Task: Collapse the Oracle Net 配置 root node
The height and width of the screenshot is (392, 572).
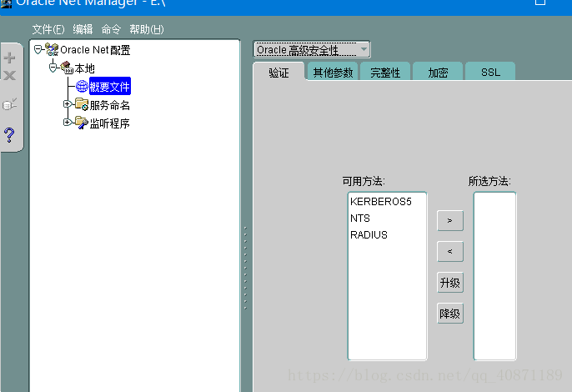Action: click(x=38, y=49)
